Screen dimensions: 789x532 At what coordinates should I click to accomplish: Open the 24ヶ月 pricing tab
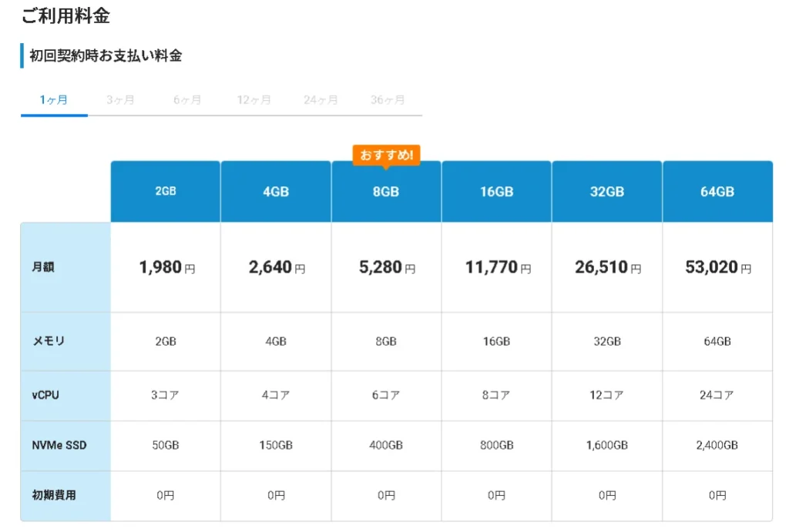point(321,99)
